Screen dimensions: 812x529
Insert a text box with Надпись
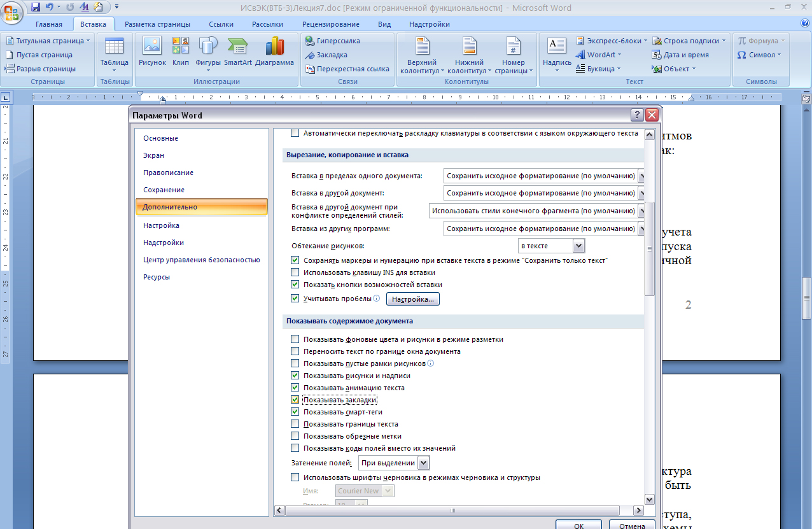click(x=557, y=55)
